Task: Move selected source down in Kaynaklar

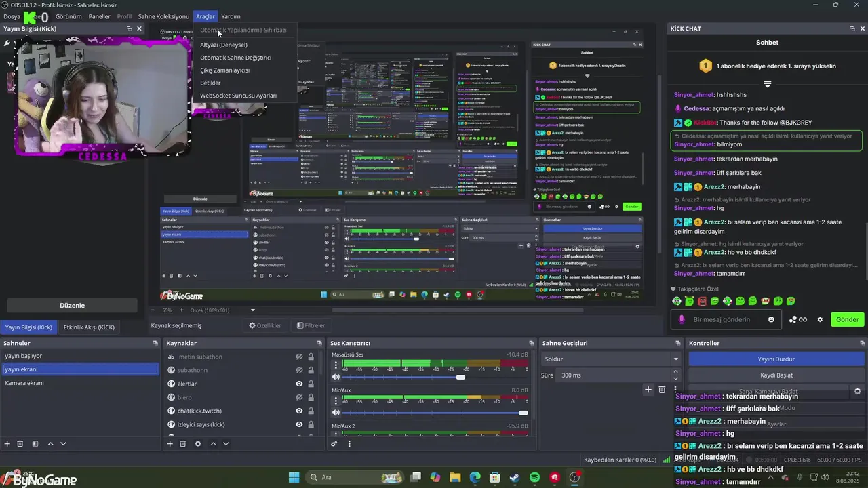Action: pyautogui.click(x=226, y=444)
